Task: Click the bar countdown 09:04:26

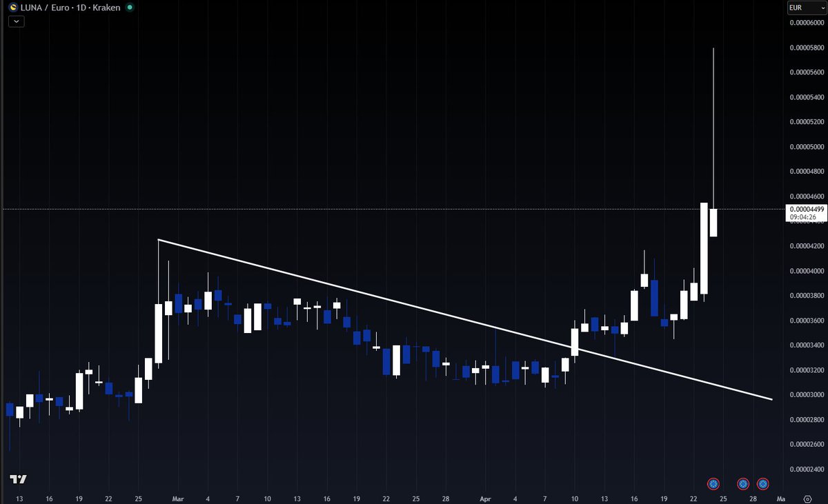Action: tap(803, 217)
